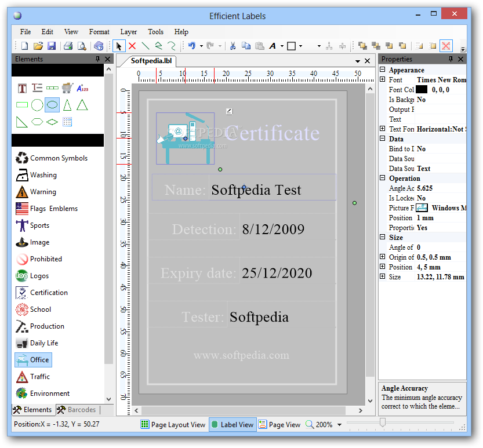The width and height of the screenshot is (483, 448).
Task: Open the Warning symbols category
Action: 36,192
